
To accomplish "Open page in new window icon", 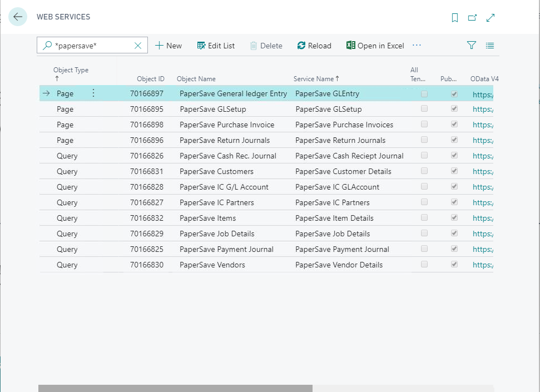I will click(x=472, y=18).
